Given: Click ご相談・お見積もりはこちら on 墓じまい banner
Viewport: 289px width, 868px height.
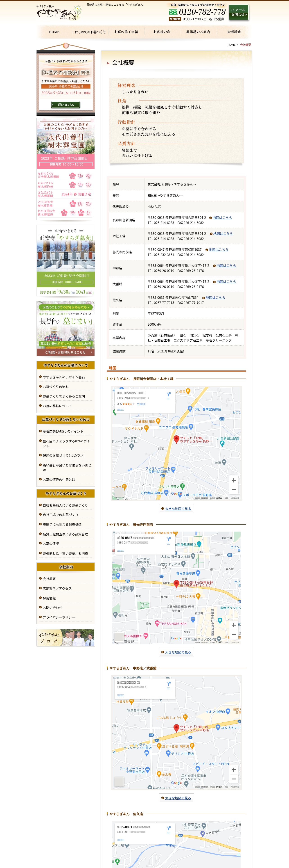Looking at the screenshot, I should (65, 352).
